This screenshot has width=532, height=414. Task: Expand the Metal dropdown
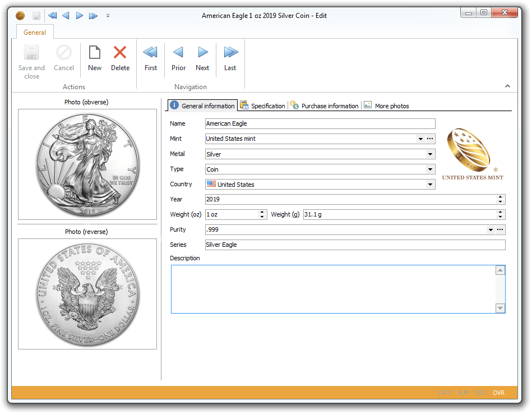[430, 154]
